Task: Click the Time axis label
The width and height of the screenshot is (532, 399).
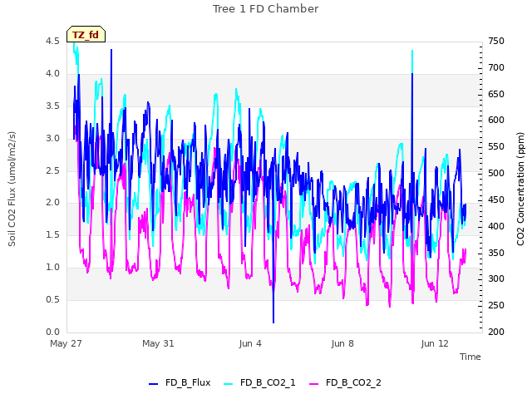Action: [x=470, y=357]
